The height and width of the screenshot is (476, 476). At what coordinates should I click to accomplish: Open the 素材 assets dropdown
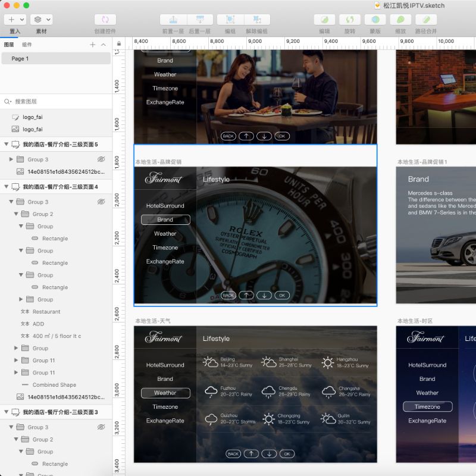[x=41, y=20]
